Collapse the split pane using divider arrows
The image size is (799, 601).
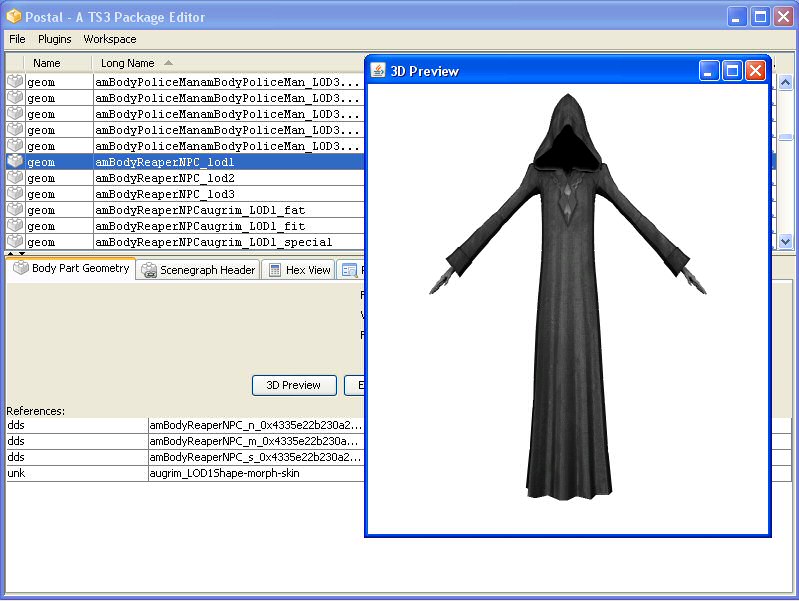coord(11,254)
